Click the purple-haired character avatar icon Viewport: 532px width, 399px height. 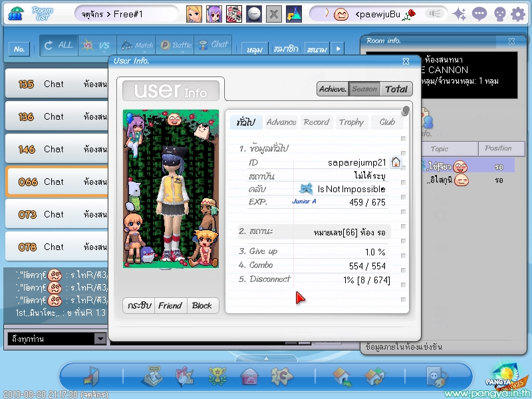click(x=214, y=14)
